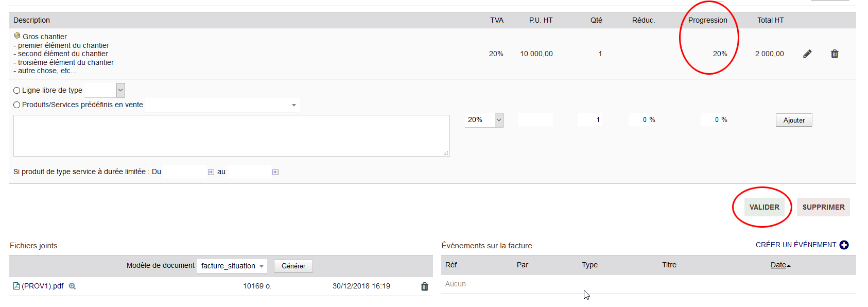
Task: Choose document model facture_situation dropdown
Action: click(x=232, y=266)
